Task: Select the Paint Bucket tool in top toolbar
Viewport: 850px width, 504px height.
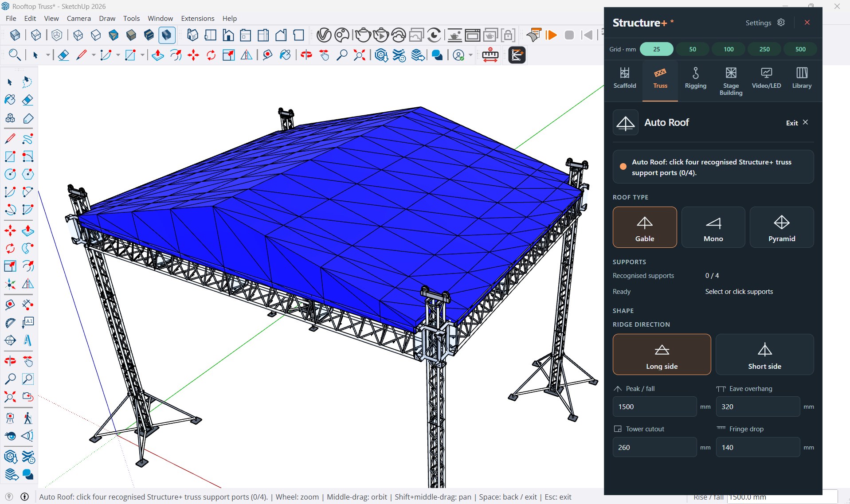Action: tap(285, 55)
